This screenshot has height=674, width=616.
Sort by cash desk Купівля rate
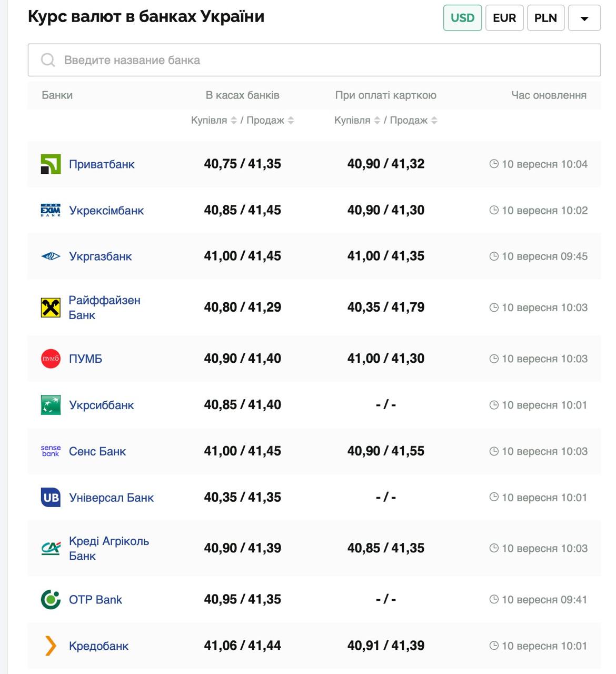234,121
